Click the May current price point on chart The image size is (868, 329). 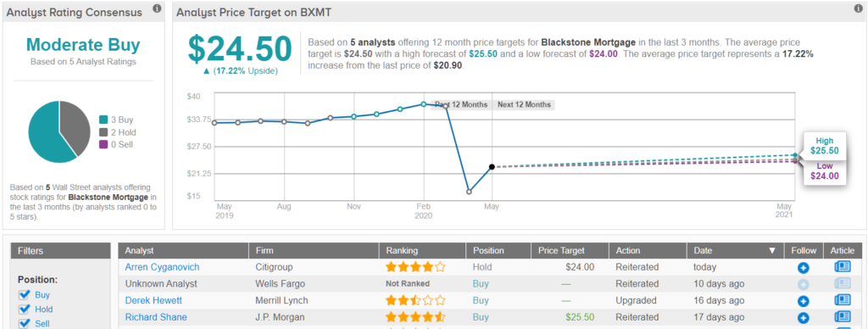492,167
